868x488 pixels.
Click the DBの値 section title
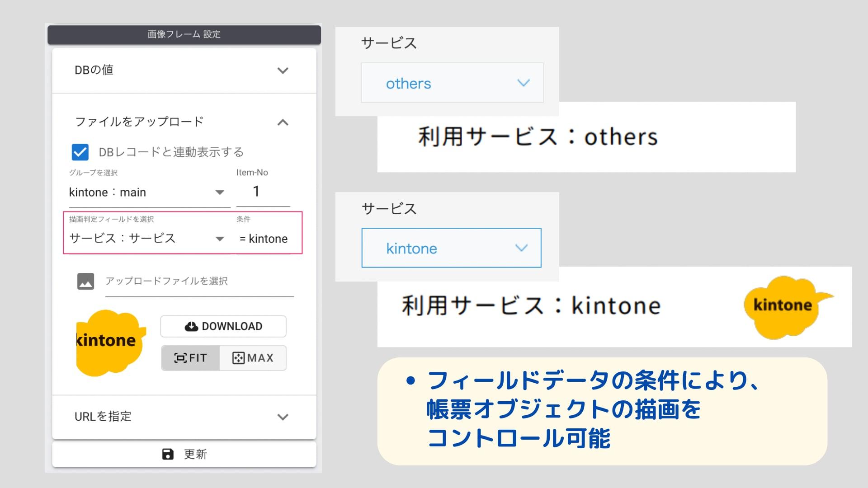point(94,70)
